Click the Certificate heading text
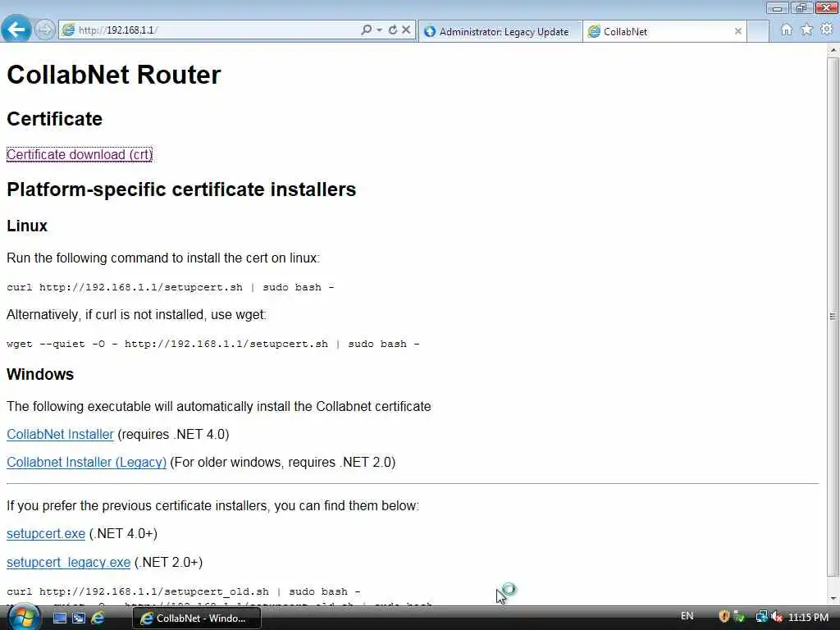840x630 pixels. (54, 119)
